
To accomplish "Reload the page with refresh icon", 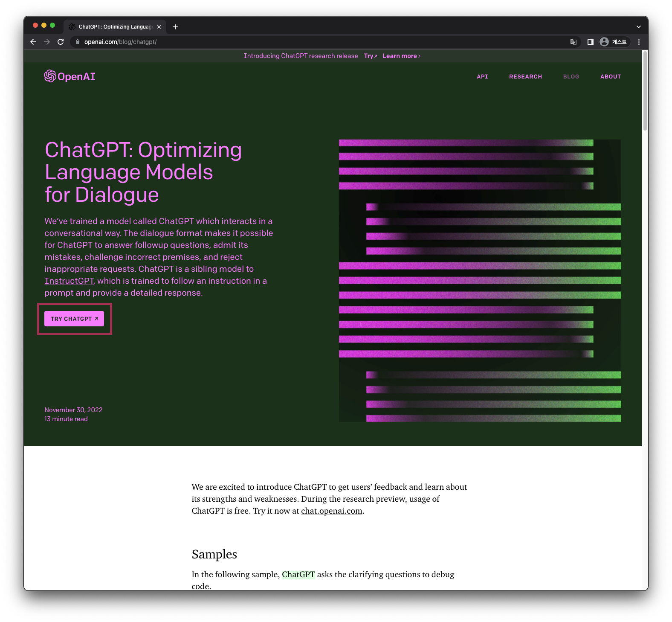I will tap(61, 42).
